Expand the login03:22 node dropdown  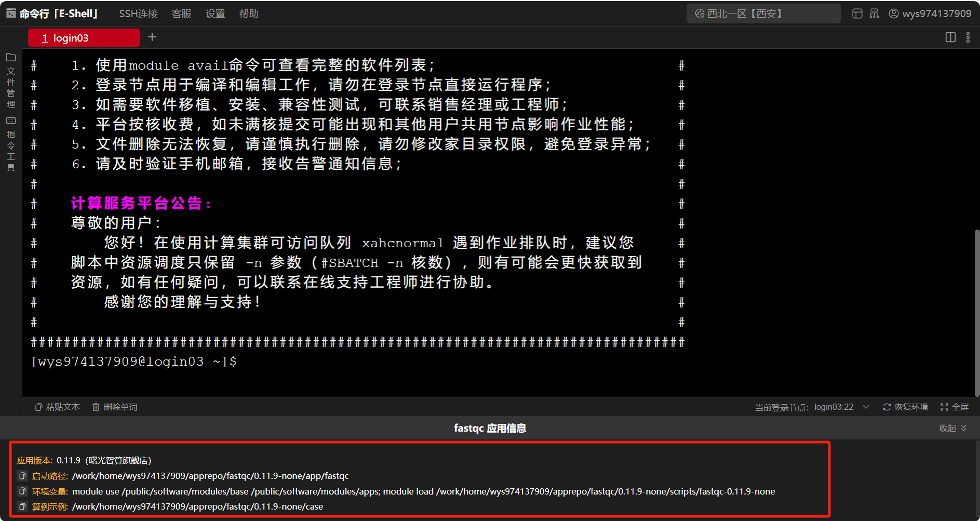(x=865, y=407)
